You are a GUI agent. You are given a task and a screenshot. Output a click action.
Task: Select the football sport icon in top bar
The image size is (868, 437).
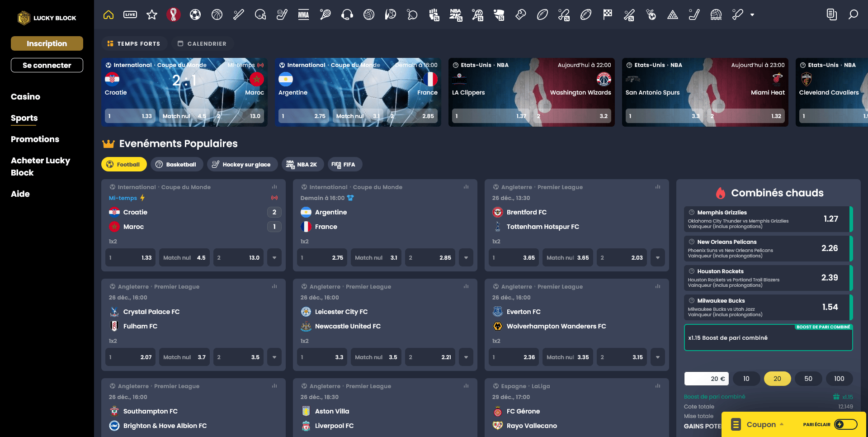(x=195, y=15)
